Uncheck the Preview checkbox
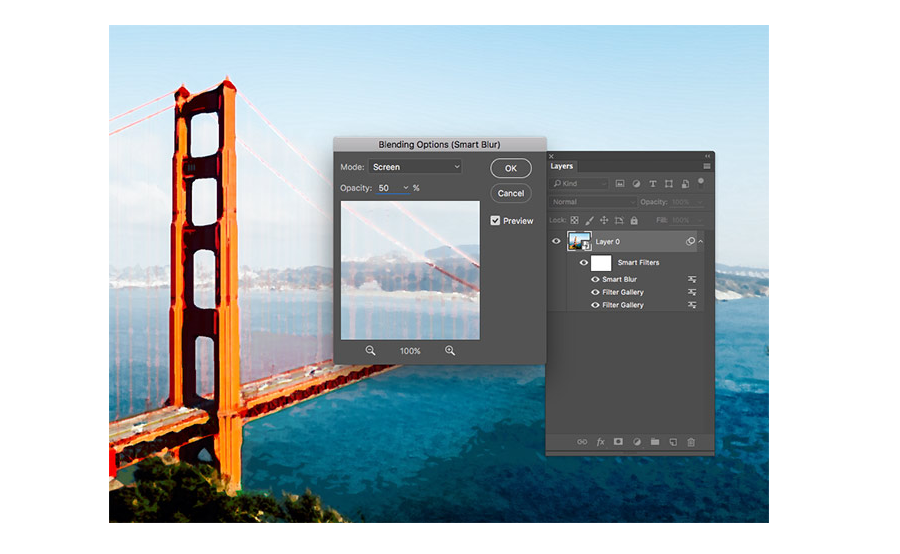The width and height of the screenshot is (900, 554). coord(495,220)
